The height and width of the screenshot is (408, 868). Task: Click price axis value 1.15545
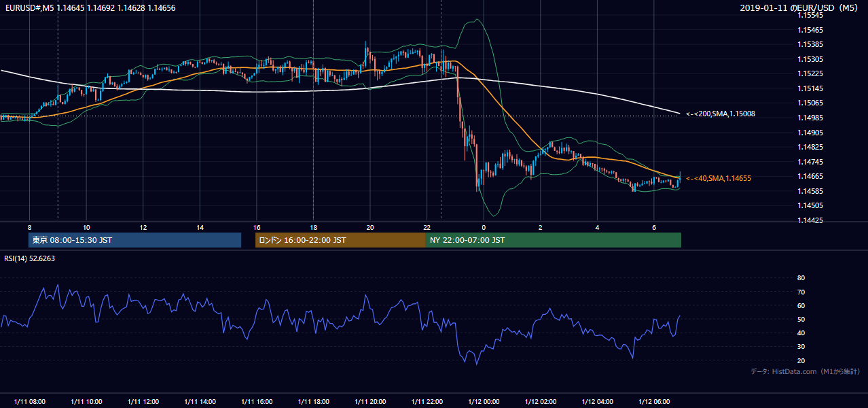click(x=810, y=15)
